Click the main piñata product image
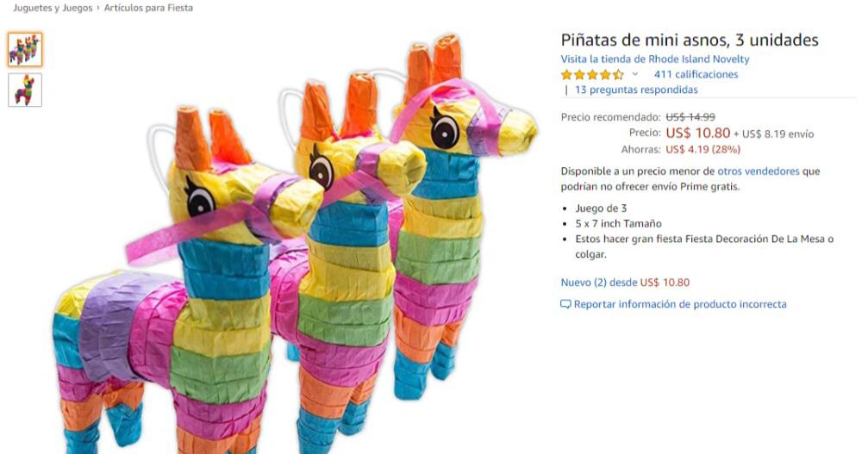 coord(295,243)
